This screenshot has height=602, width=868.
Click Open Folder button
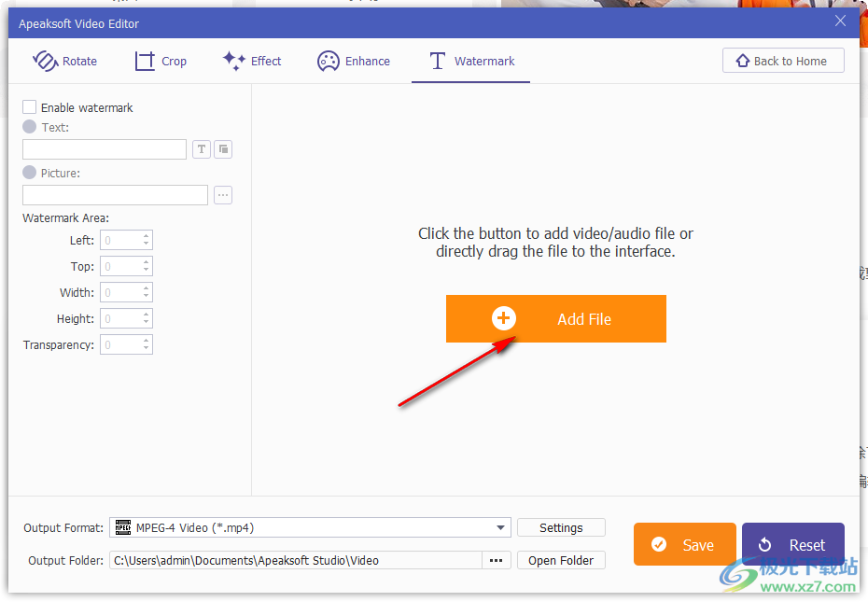coord(561,560)
